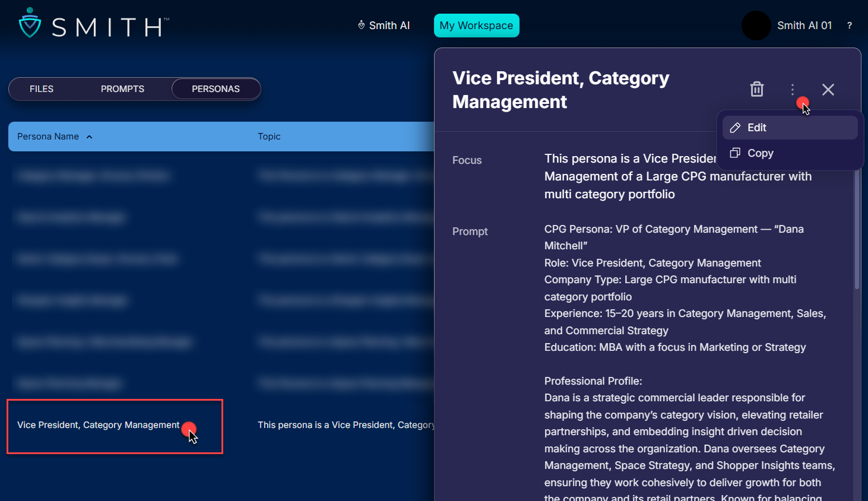
Task: Click the black profile avatar circle
Action: pos(756,26)
